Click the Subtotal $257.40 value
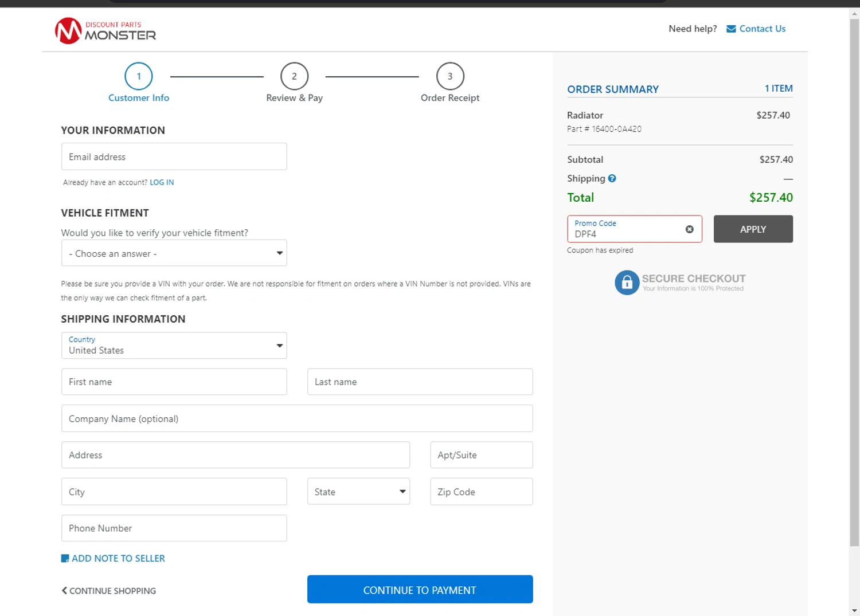Viewport: 860px width, 616px height. click(x=776, y=159)
